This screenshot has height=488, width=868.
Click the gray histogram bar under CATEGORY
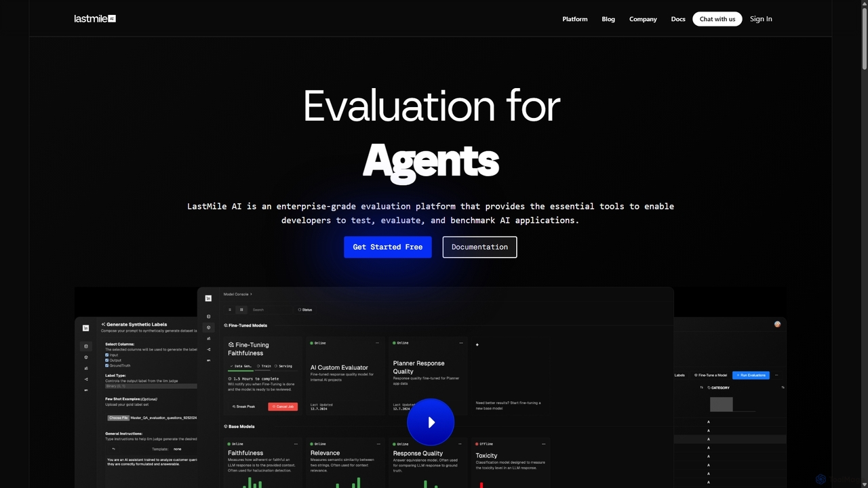722,404
